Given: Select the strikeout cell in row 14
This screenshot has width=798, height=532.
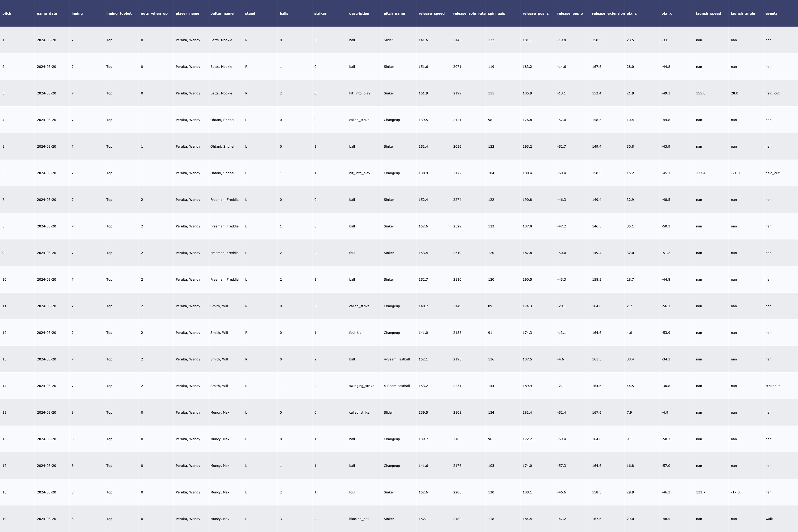Looking at the screenshot, I should (x=772, y=386).
